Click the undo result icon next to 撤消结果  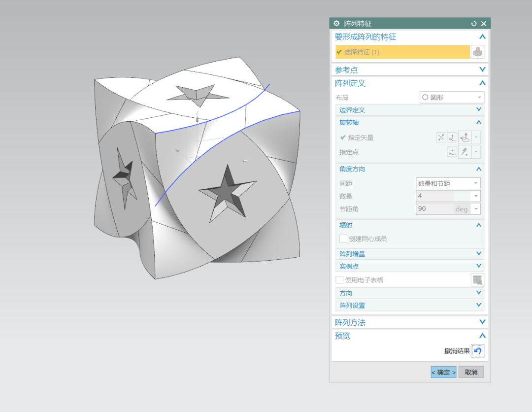coord(477,351)
